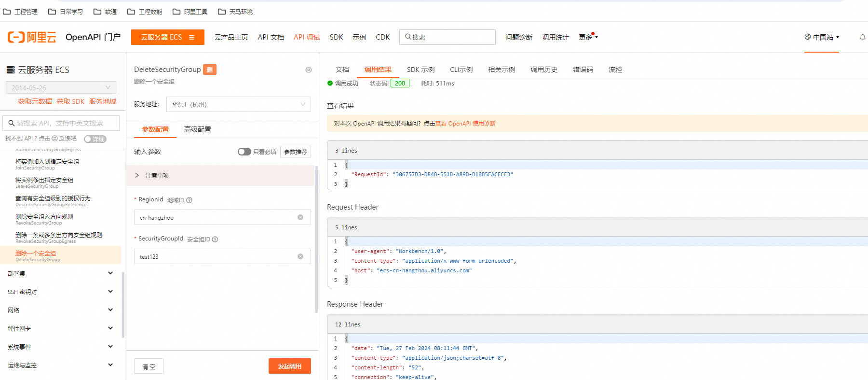Expand the 系统事件 category
Viewport: 868px width, 380px height.
[61, 347]
